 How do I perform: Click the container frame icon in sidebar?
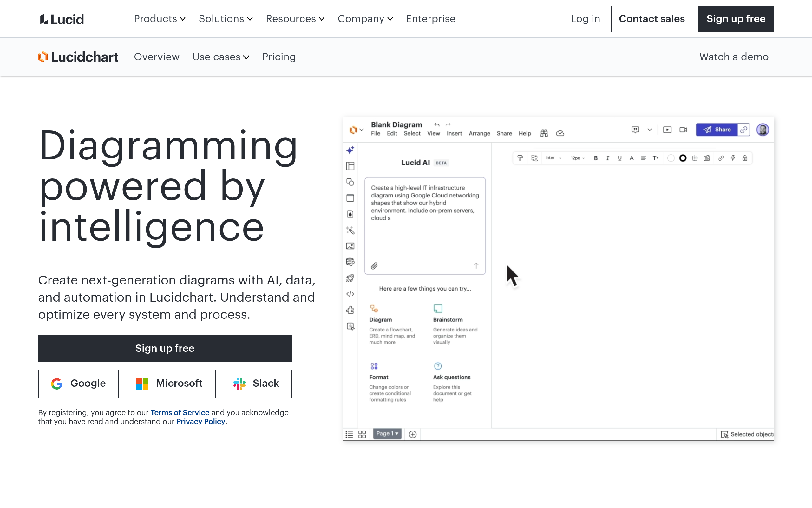pos(350,198)
